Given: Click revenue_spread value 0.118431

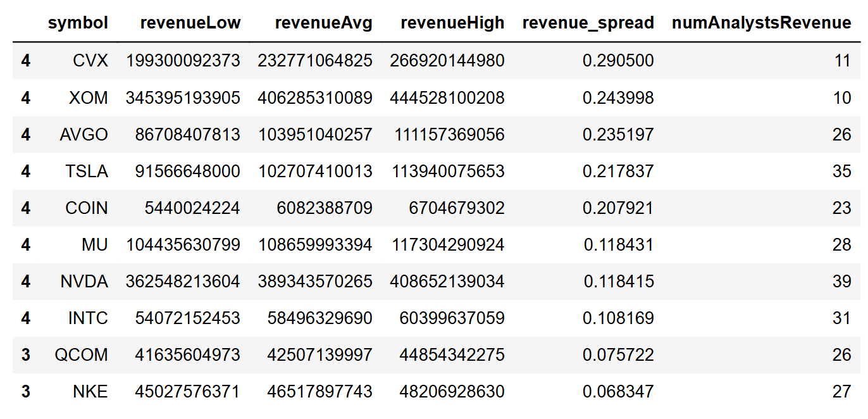Looking at the screenshot, I should pyautogui.click(x=619, y=244).
